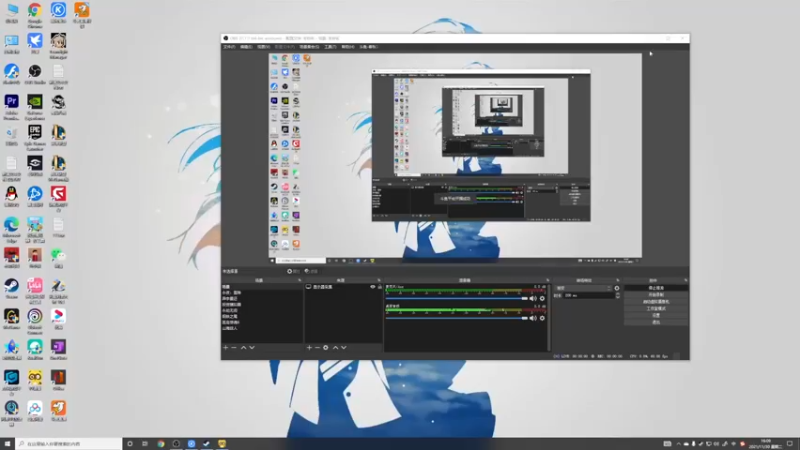Toggle Studio Mode button in Controls panel
The width and height of the screenshot is (800, 450).
[656, 309]
